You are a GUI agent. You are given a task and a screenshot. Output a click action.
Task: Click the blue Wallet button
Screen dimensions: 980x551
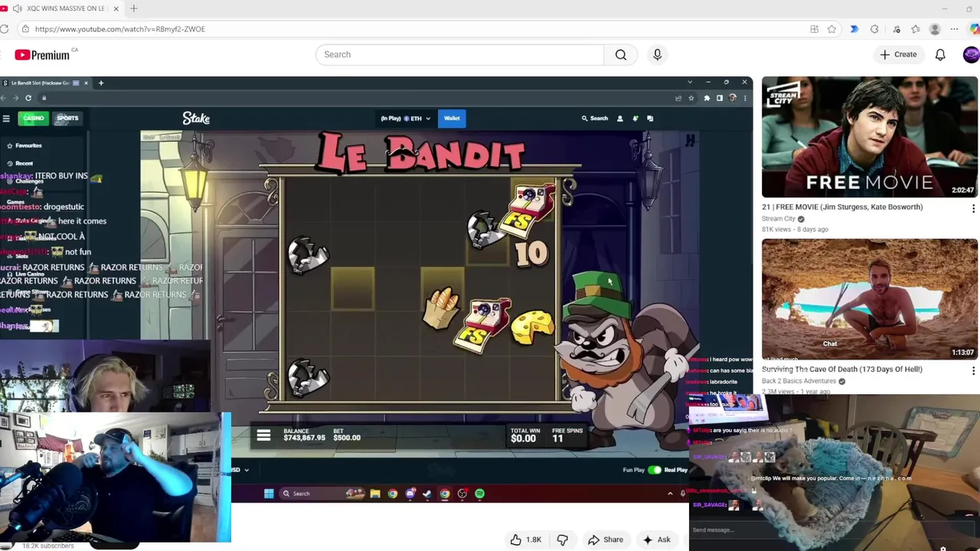click(x=452, y=118)
